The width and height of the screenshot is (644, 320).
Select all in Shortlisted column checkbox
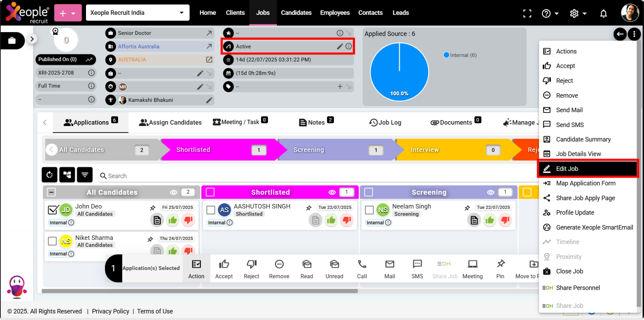(210, 192)
